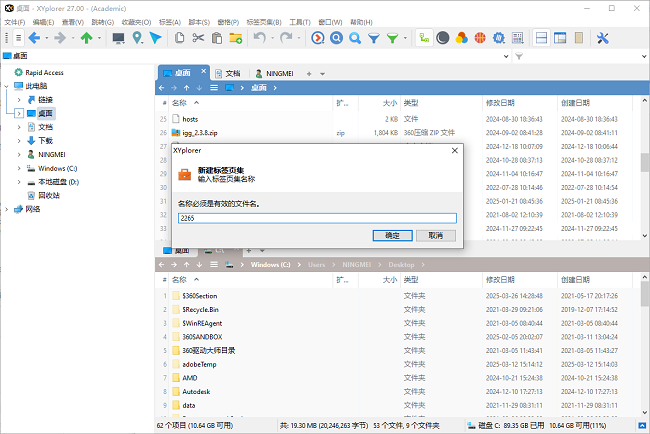Click the Quick Search magnifier icon
650x434 pixels.
[355, 38]
